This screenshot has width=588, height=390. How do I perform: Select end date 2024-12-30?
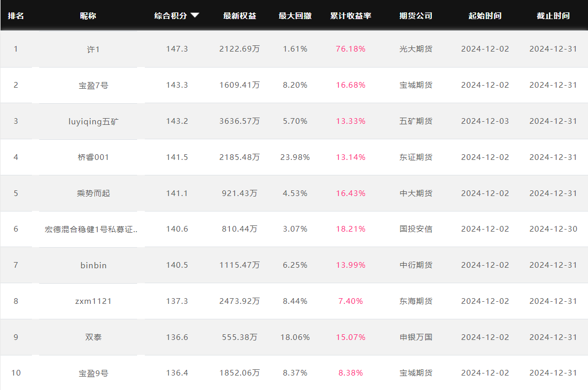point(553,229)
